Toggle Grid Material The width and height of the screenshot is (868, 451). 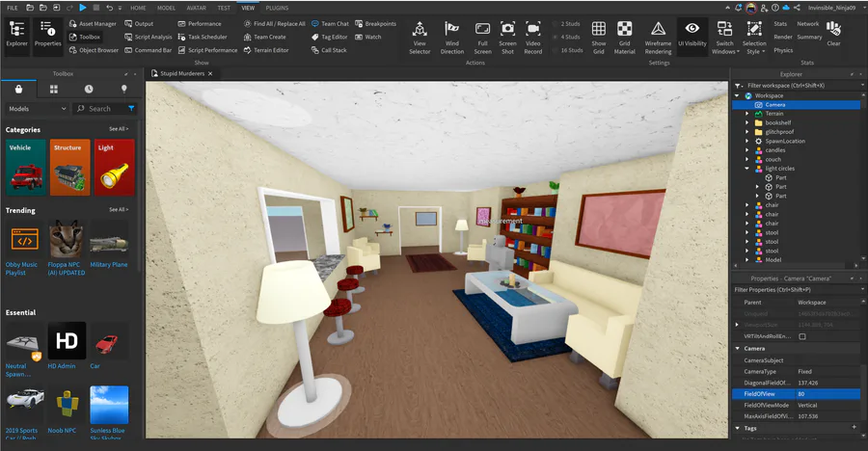[x=624, y=37]
